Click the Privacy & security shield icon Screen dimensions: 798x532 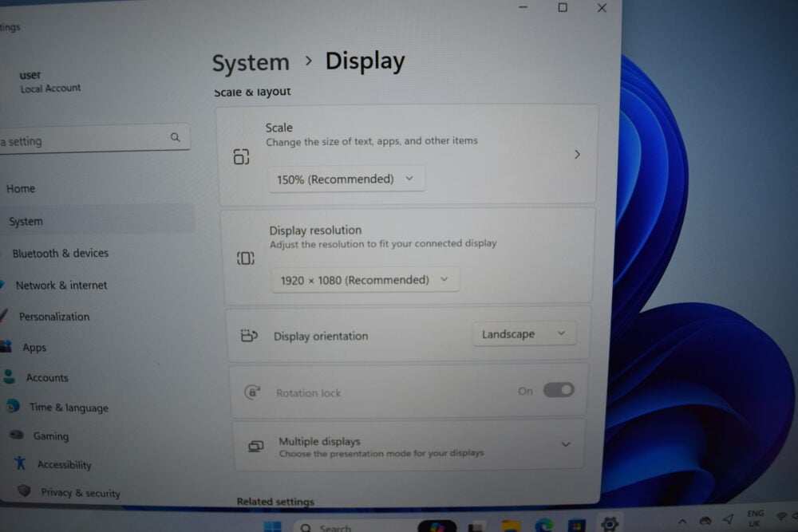[24, 491]
